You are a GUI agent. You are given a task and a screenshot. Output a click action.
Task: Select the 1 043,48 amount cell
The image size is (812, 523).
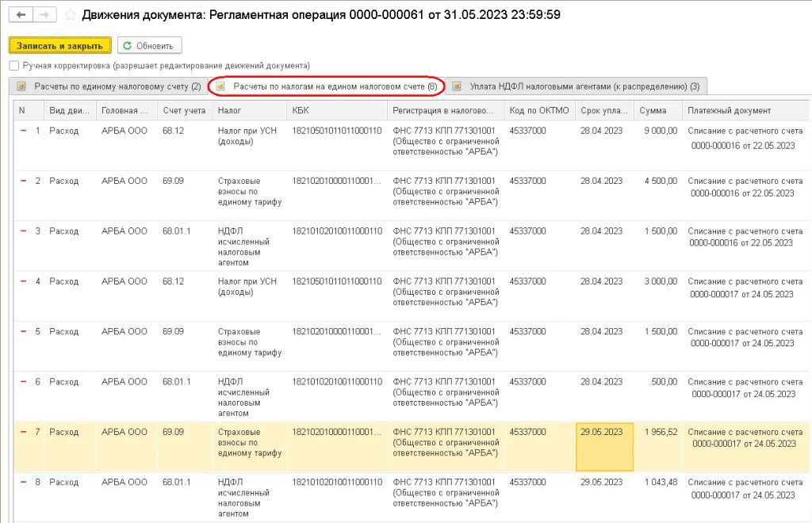661,482
